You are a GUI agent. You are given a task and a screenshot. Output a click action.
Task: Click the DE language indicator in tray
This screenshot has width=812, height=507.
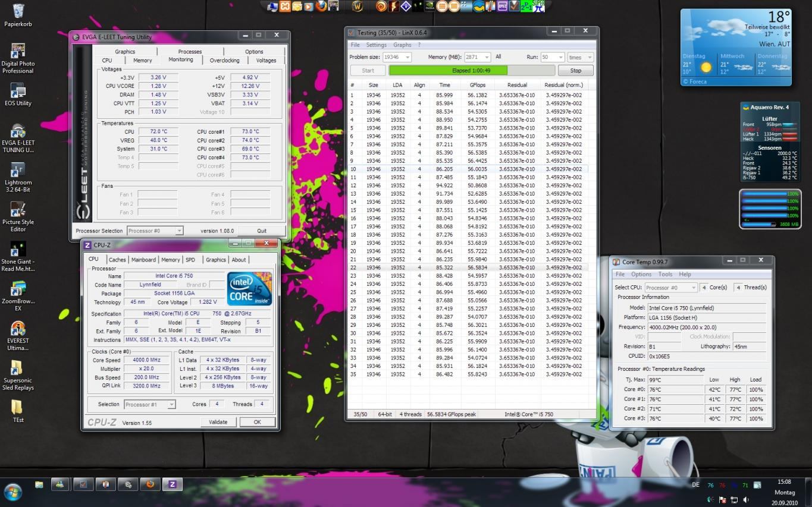coord(696,484)
